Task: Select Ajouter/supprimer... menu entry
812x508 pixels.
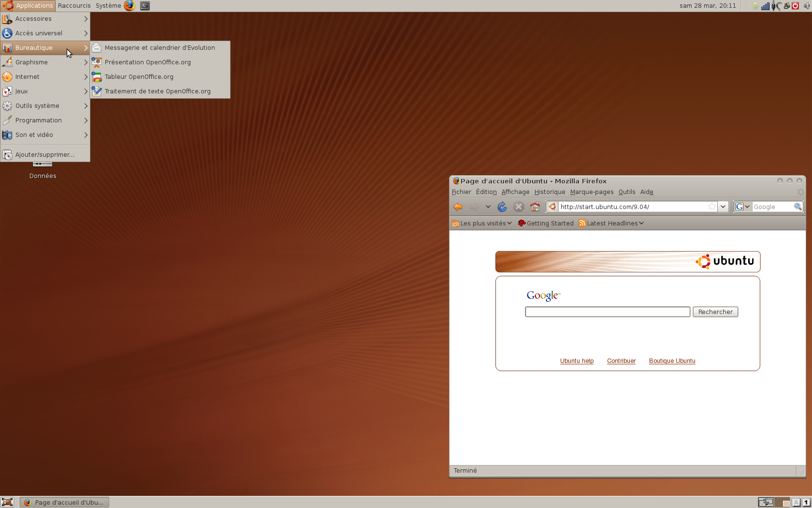Action: [x=45, y=154]
